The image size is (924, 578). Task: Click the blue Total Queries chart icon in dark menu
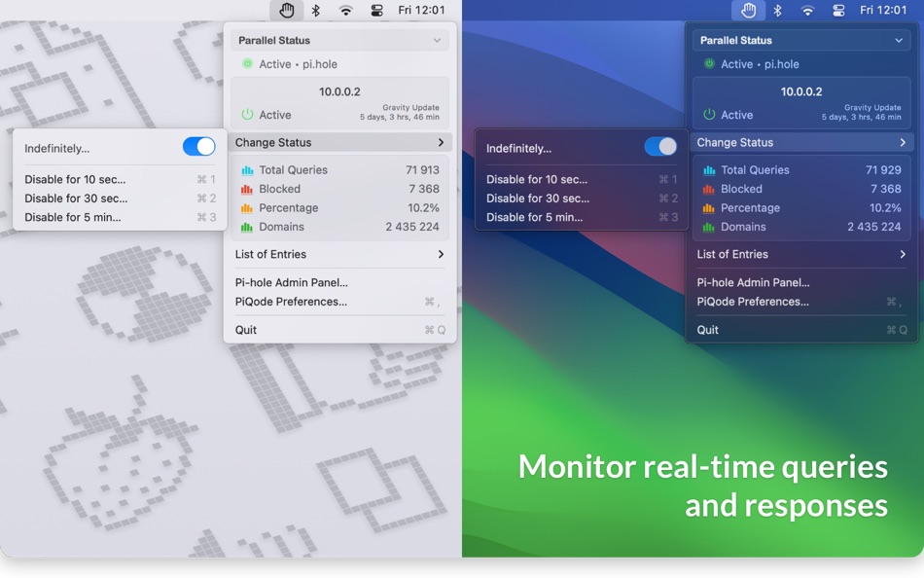tap(709, 170)
